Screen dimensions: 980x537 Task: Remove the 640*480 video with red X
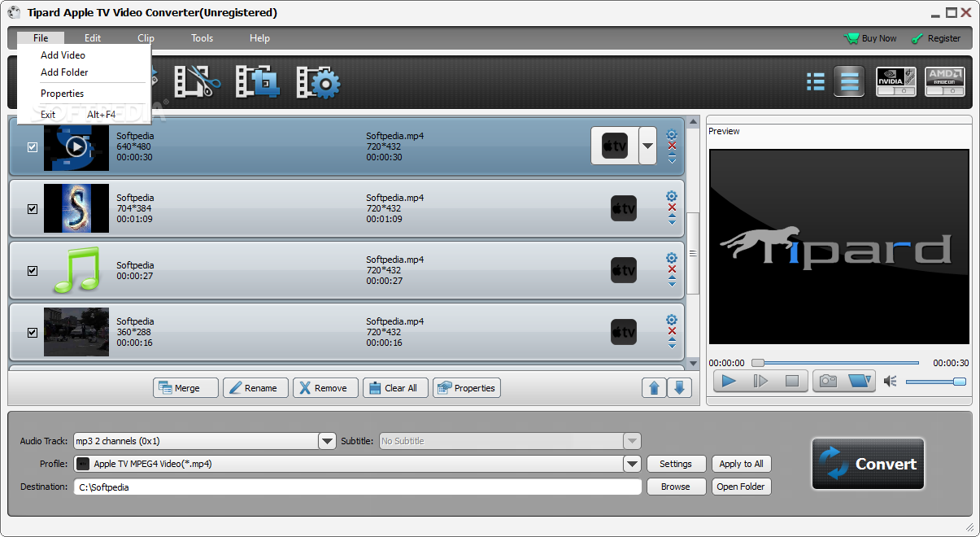672,146
